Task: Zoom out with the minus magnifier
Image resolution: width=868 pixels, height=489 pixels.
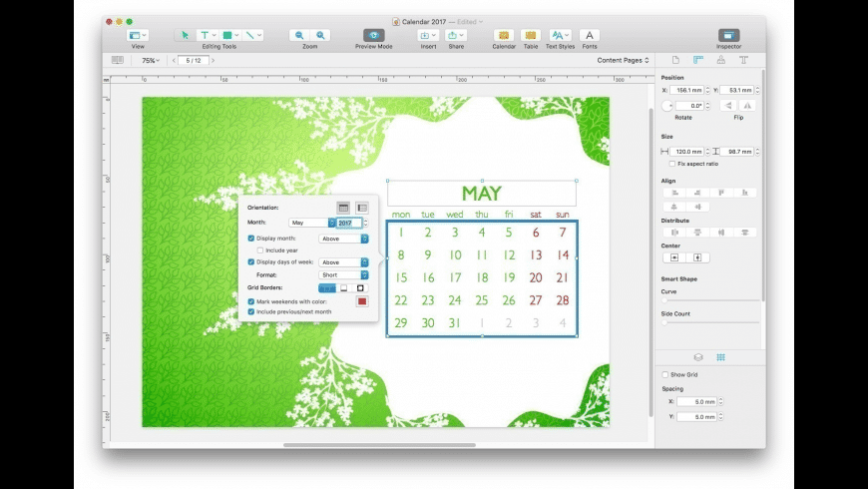Action: click(x=299, y=35)
